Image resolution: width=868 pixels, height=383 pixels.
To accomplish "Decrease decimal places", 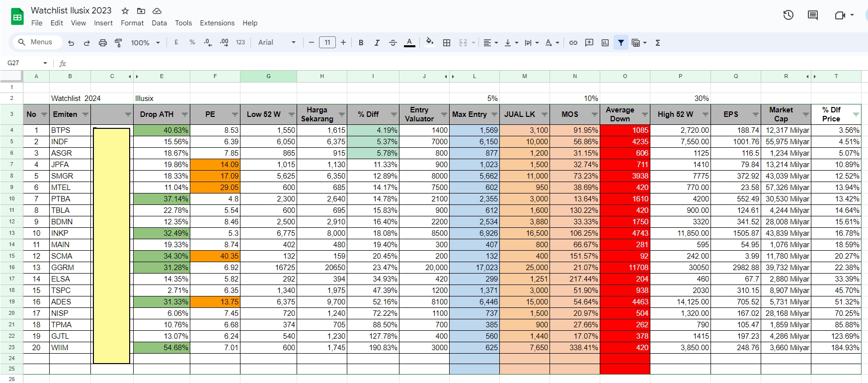I will [x=208, y=43].
